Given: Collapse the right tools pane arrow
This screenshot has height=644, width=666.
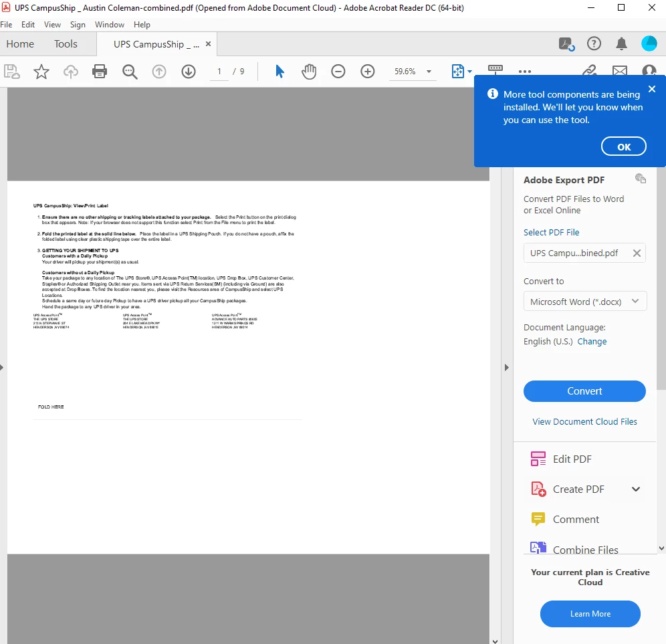Looking at the screenshot, I should 506,367.
